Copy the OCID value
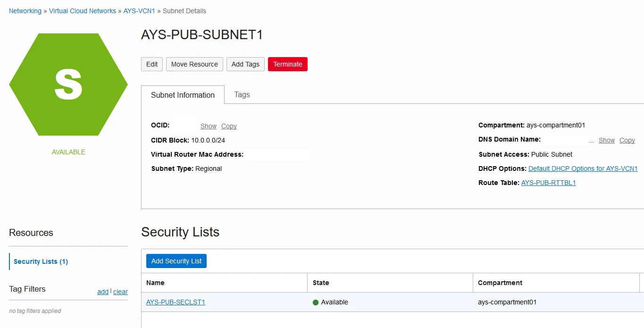The image size is (644, 328). (229, 126)
